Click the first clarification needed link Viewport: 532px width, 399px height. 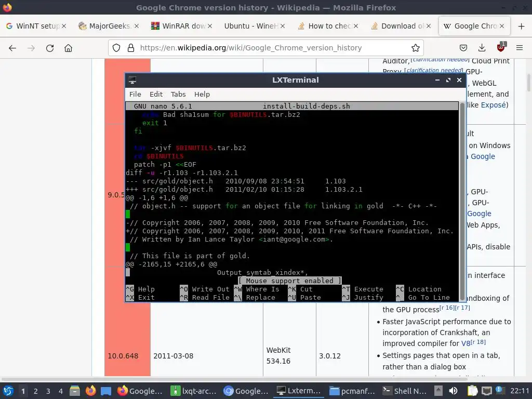[440, 60]
